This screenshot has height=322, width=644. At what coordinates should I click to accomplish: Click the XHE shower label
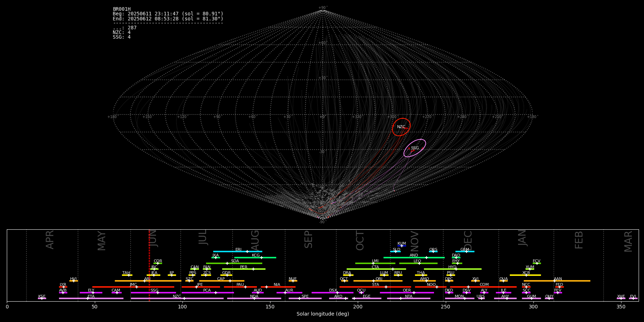pyautogui.click(x=621, y=297)
